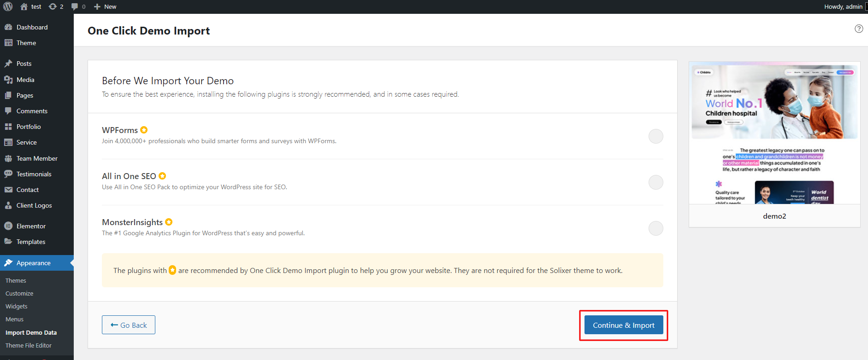Viewport: 868px width, 360px height.
Task: Click the Service list icon
Action: point(8,142)
